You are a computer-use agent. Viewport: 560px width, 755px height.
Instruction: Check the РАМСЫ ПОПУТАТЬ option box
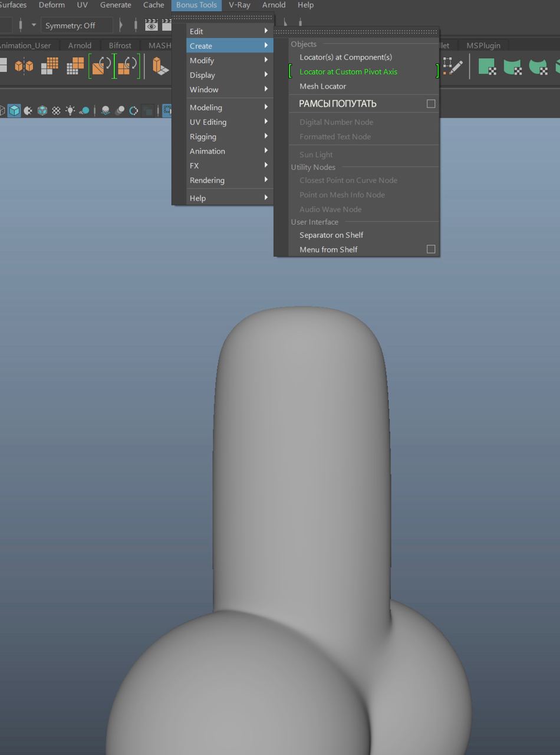tap(431, 104)
